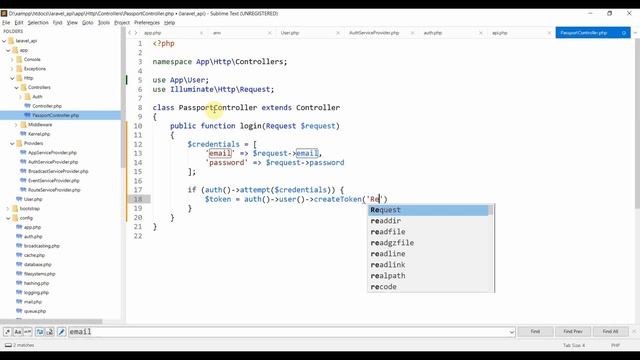640x360 pixels.
Task: Select realpath in autocomplete popup
Action: click(x=428, y=276)
